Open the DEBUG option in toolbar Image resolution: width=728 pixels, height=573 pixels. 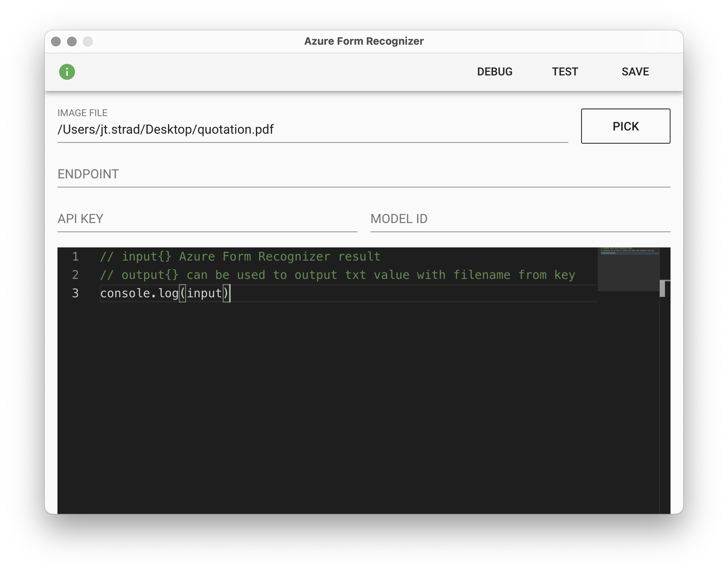point(495,72)
